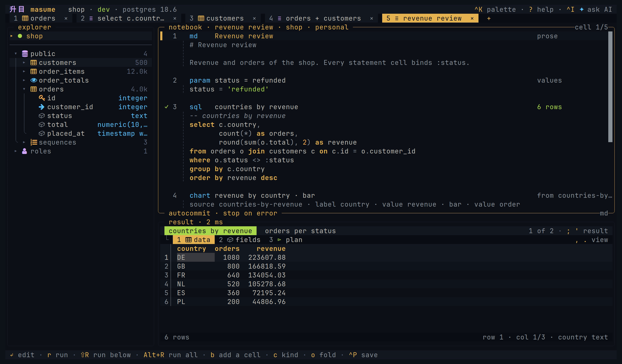Open the plan view of the result
622x364 pixels.
(286, 240)
